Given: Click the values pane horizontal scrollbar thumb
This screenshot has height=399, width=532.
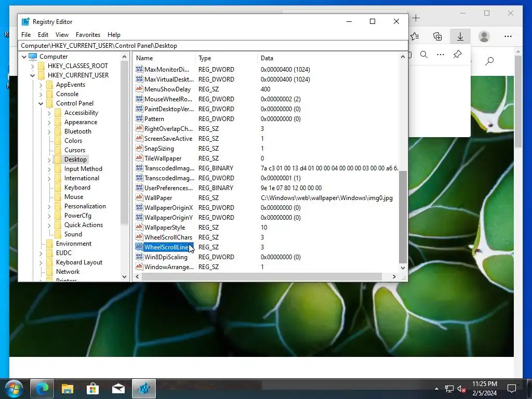Looking at the screenshot, I should click(261, 277).
